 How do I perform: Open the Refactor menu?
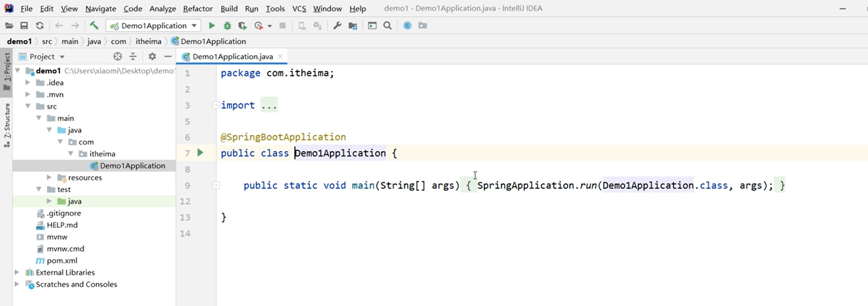pos(198,9)
